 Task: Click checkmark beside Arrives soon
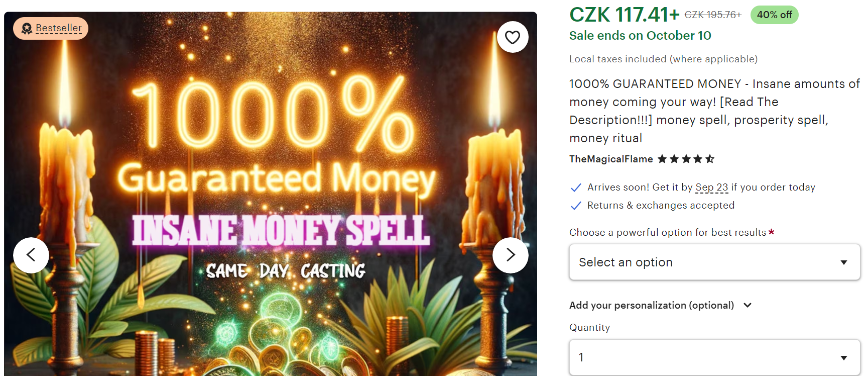(576, 187)
